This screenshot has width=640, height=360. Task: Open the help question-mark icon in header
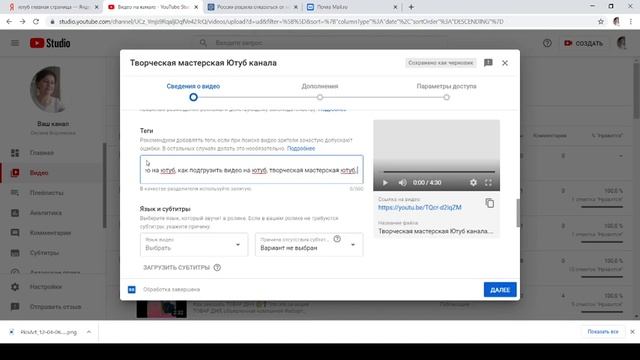point(547,43)
